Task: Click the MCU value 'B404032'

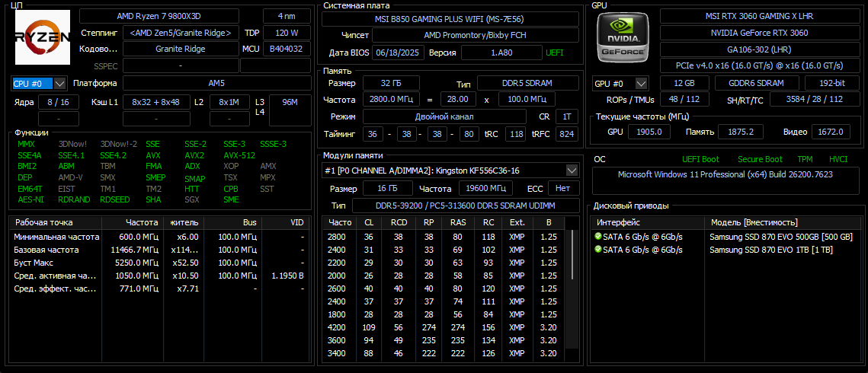Action: click(x=287, y=49)
